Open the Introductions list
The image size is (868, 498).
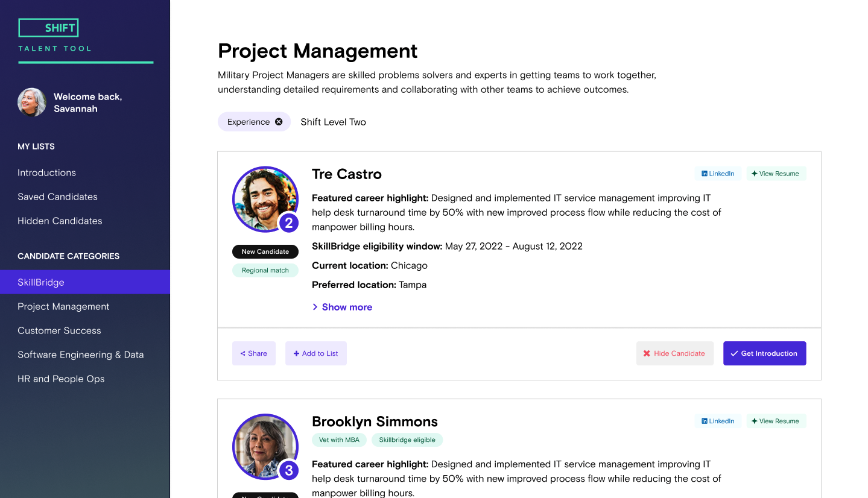[x=46, y=172]
